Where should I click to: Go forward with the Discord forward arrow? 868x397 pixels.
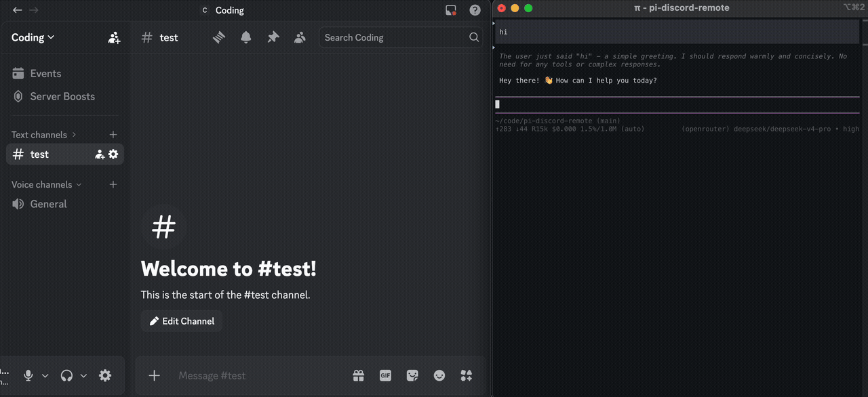[34, 10]
